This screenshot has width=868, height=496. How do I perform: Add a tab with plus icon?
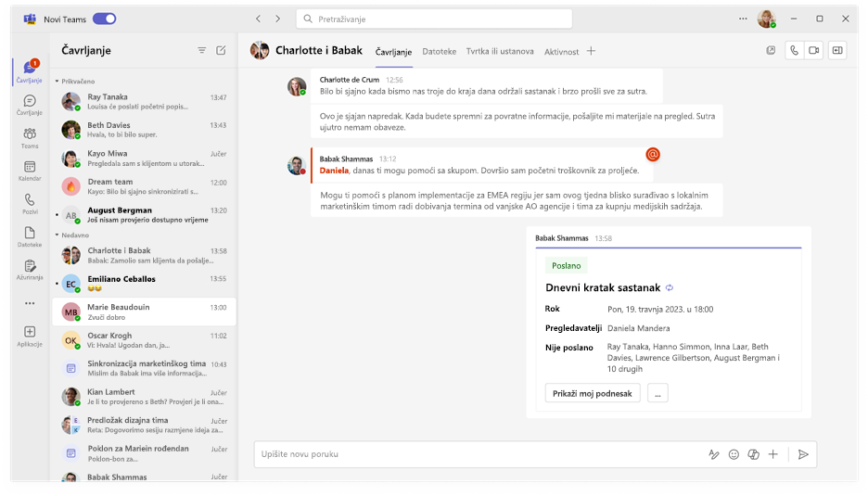click(592, 51)
